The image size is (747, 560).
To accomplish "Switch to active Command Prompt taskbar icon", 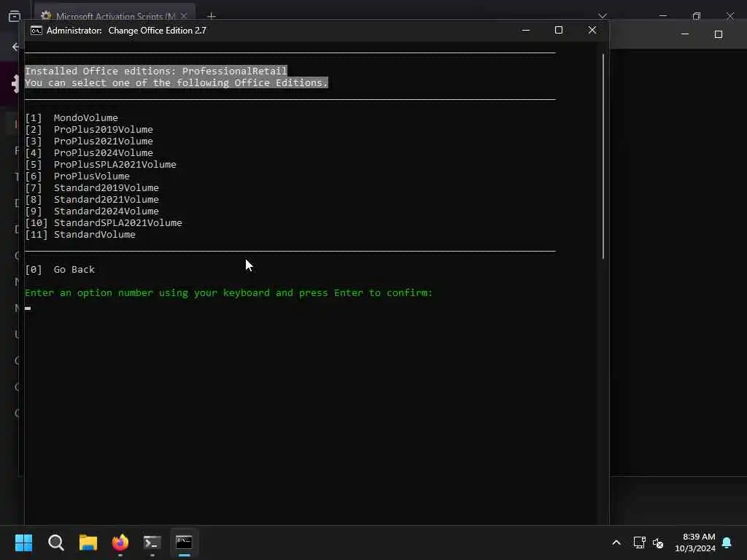I will point(184,542).
